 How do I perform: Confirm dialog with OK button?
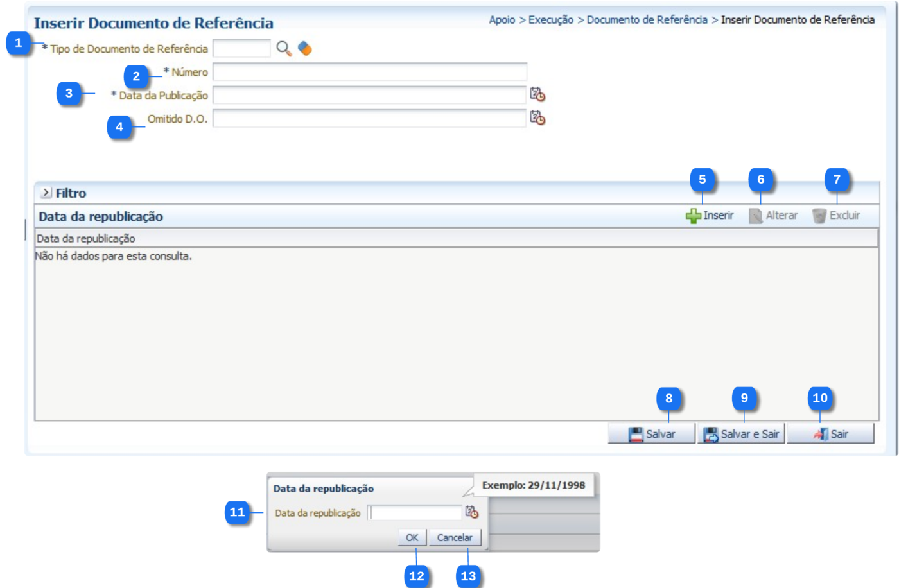[x=412, y=538]
